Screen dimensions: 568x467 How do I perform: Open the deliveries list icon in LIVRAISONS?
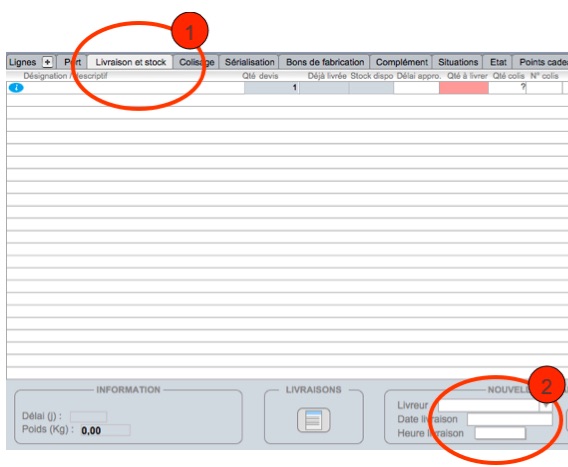[x=314, y=420]
